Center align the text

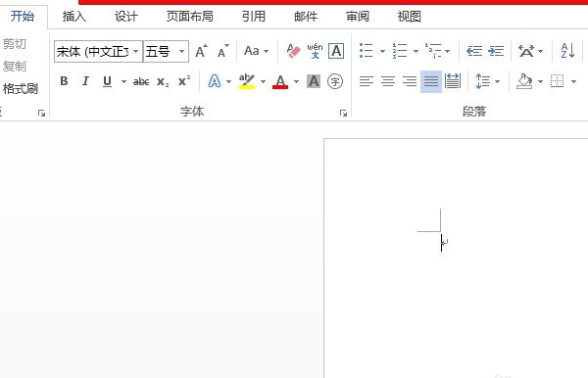pyautogui.click(x=388, y=81)
